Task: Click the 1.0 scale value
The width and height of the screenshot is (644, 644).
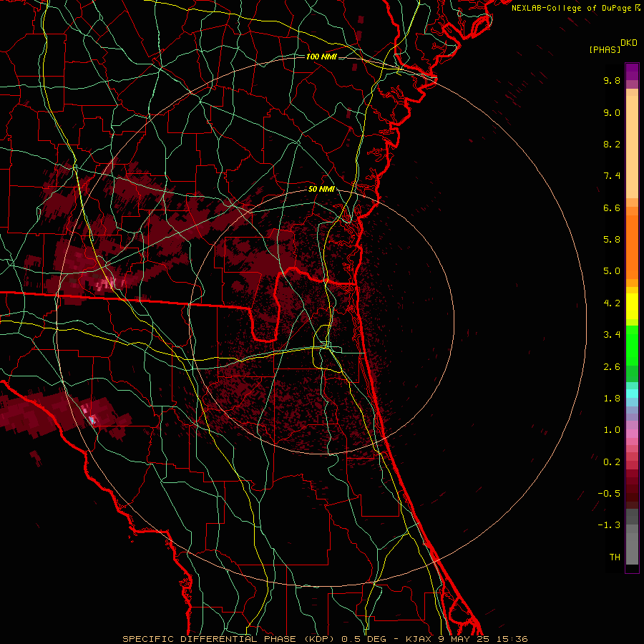Action: point(612,430)
